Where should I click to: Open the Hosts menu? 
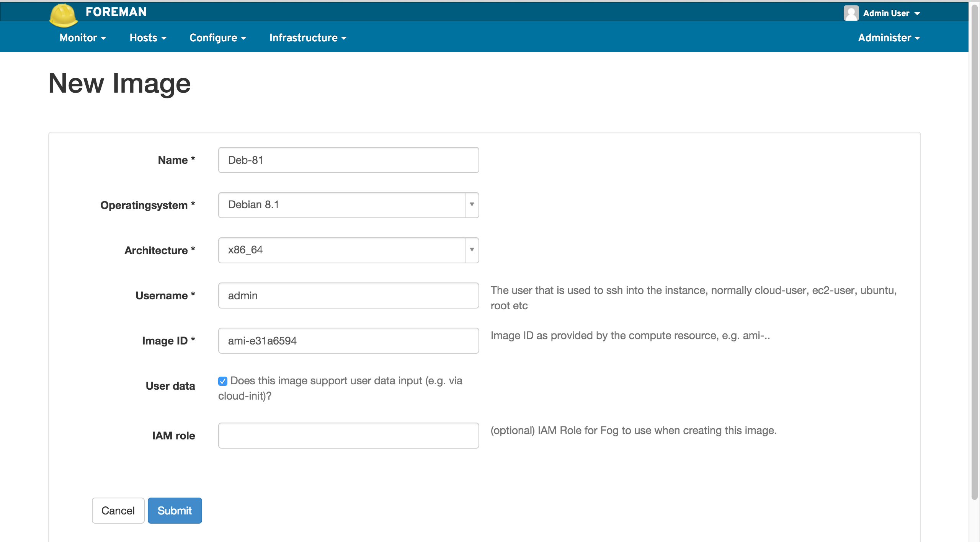click(x=148, y=38)
